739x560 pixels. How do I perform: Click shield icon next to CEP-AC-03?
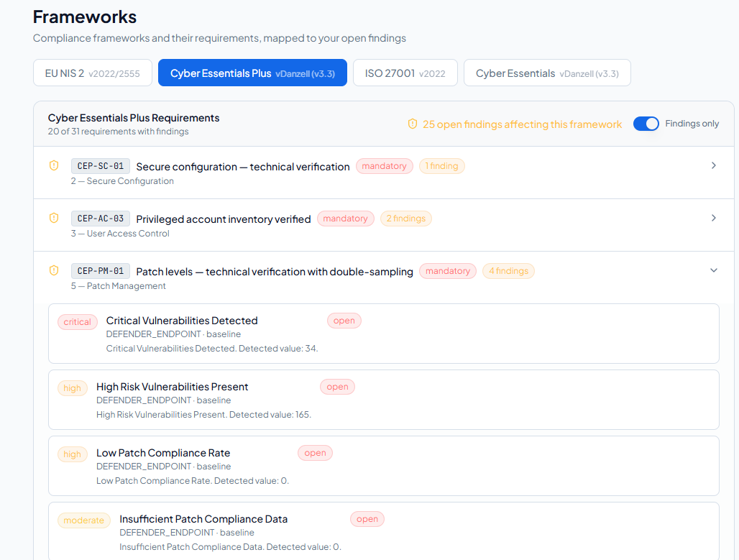click(x=54, y=218)
